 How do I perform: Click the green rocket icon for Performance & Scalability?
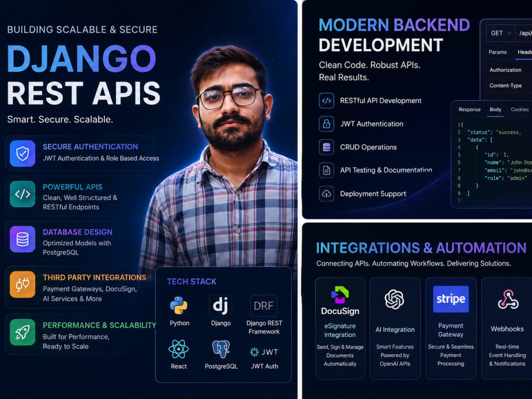pyautogui.click(x=22, y=332)
